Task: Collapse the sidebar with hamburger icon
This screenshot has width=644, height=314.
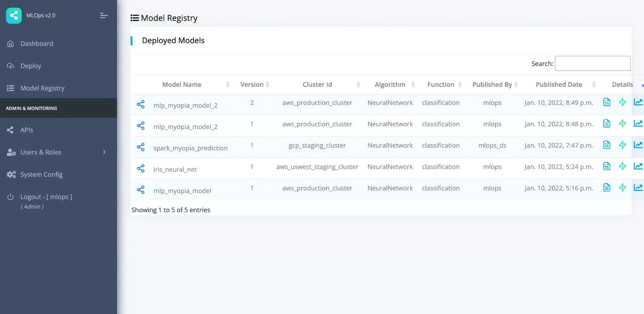Action: click(x=103, y=16)
